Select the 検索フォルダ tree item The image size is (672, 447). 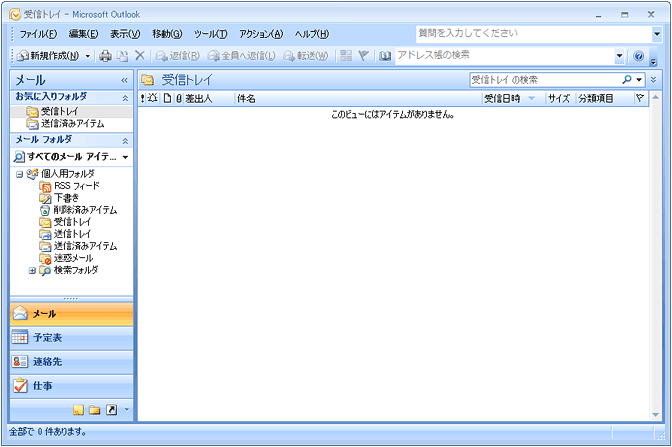[x=69, y=270]
